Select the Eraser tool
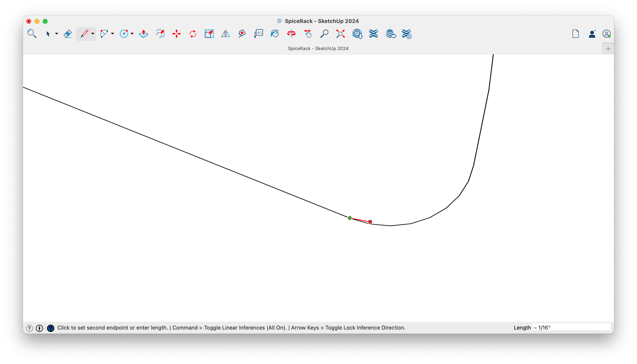The image size is (637, 364). [68, 34]
